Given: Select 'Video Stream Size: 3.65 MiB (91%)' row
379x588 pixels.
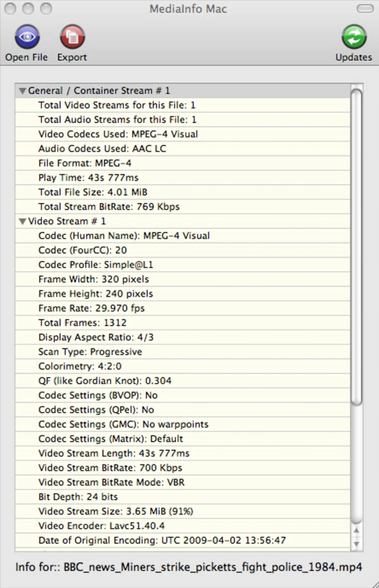Looking at the screenshot, I should pyautogui.click(x=182, y=511).
